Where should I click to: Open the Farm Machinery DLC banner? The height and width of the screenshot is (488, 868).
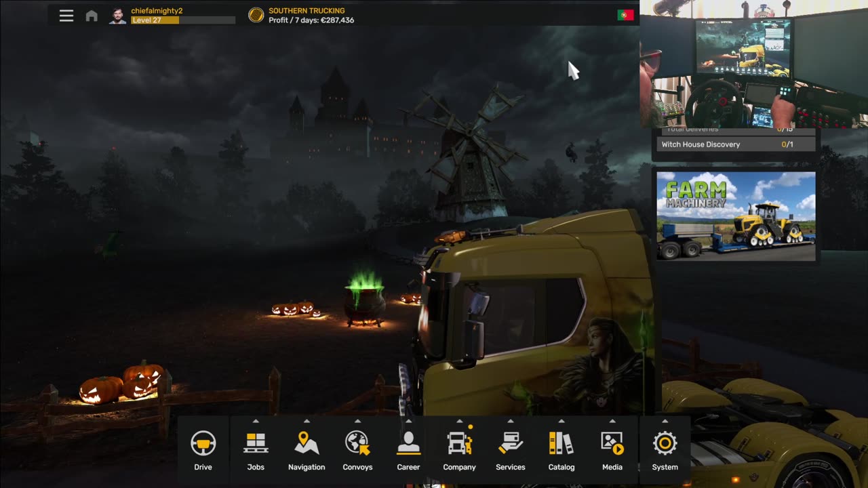(x=736, y=216)
